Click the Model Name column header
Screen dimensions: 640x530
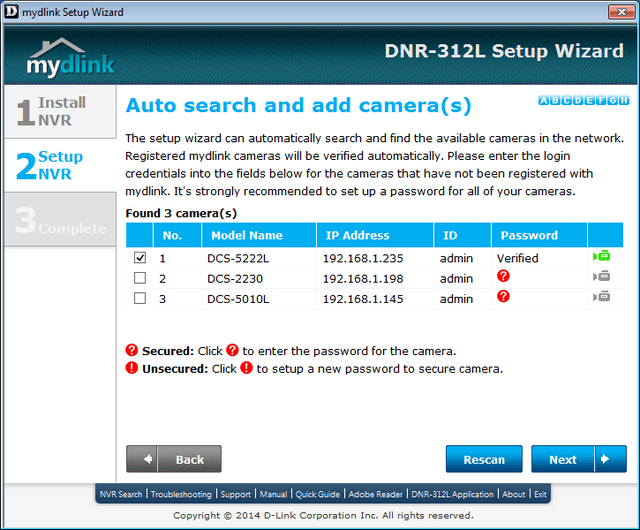tap(259, 235)
